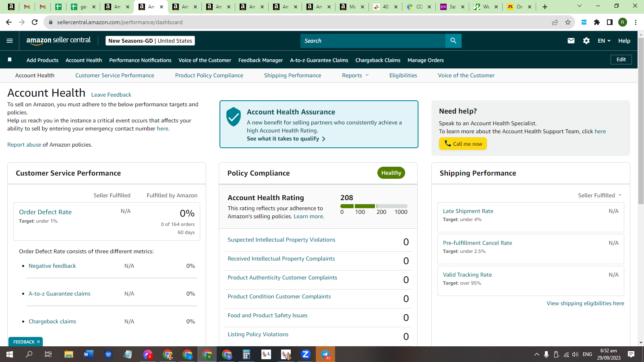Open the messages envelope icon
Image resolution: width=644 pixels, height=362 pixels.
(x=571, y=41)
